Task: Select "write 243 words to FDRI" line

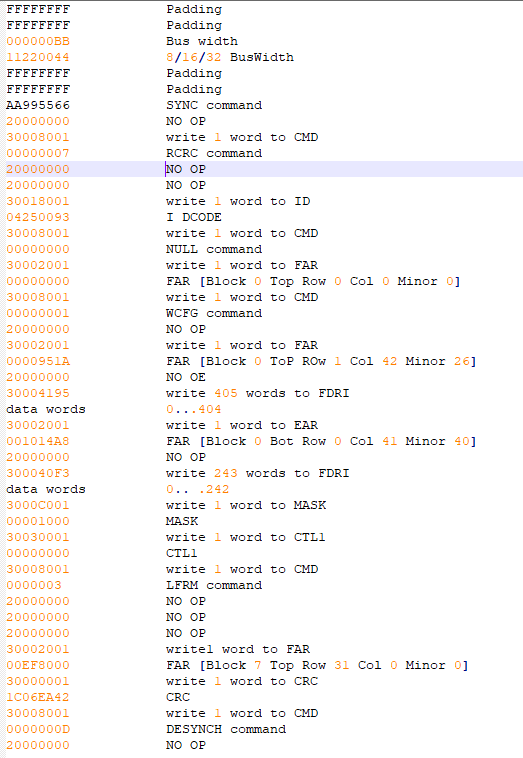Action: tap(258, 472)
